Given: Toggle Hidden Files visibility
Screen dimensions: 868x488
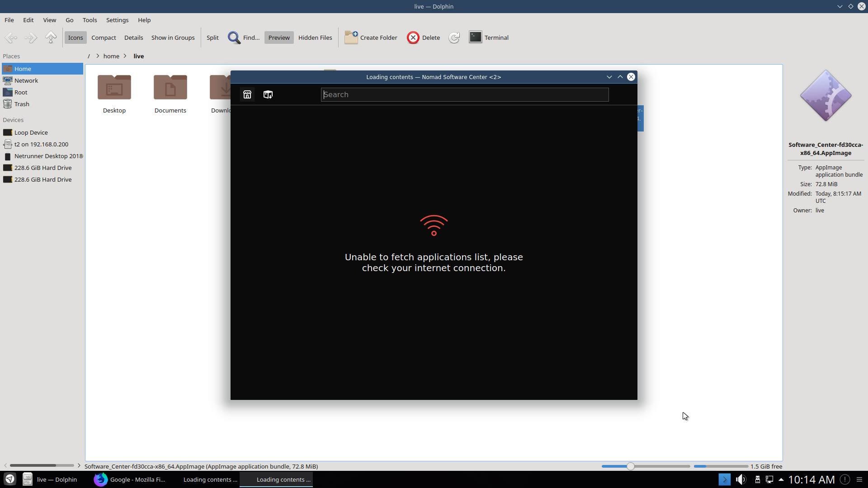Looking at the screenshot, I should [315, 38].
